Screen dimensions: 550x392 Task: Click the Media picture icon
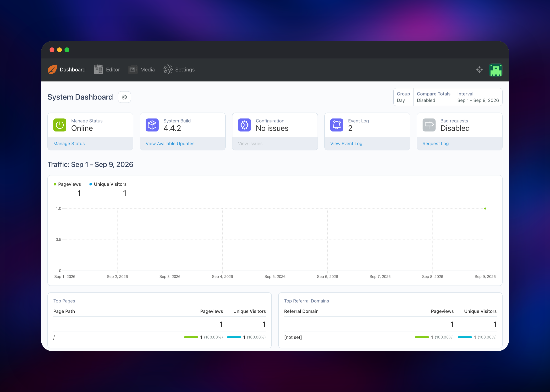point(133,70)
